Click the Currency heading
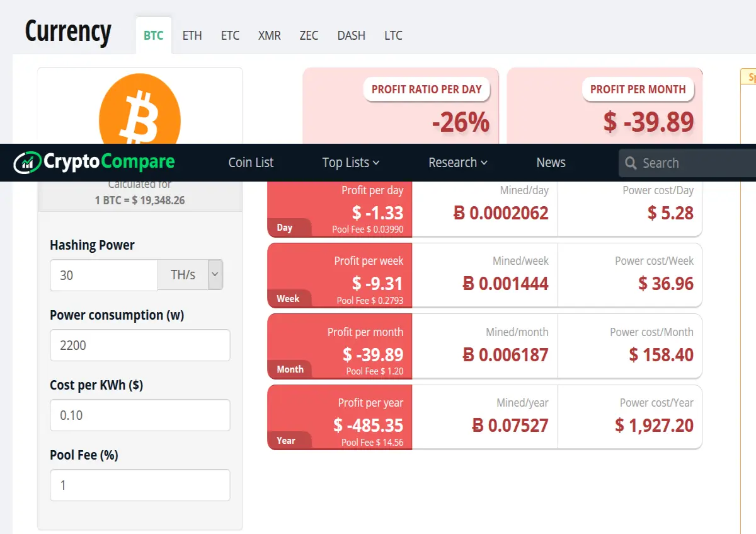The image size is (756, 534). (x=68, y=32)
